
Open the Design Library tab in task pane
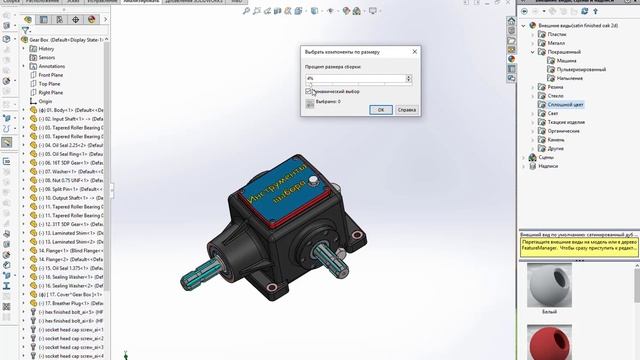click(x=511, y=31)
